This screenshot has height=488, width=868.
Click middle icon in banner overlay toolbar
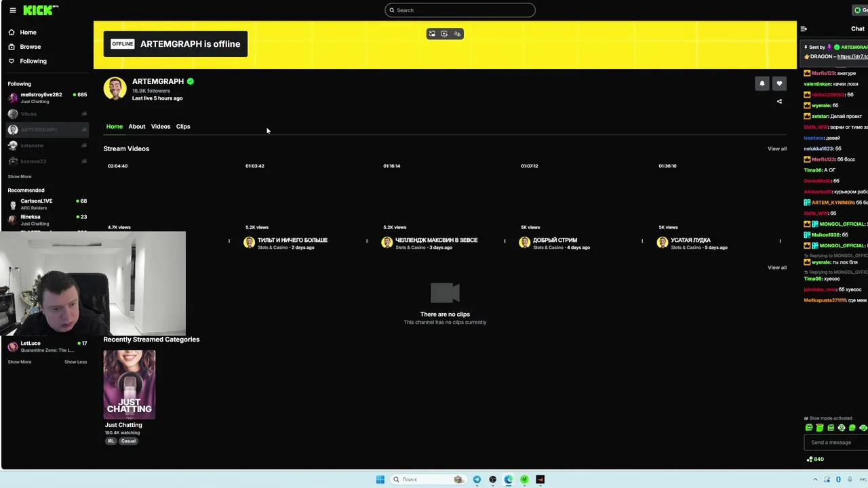click(444, 34)
